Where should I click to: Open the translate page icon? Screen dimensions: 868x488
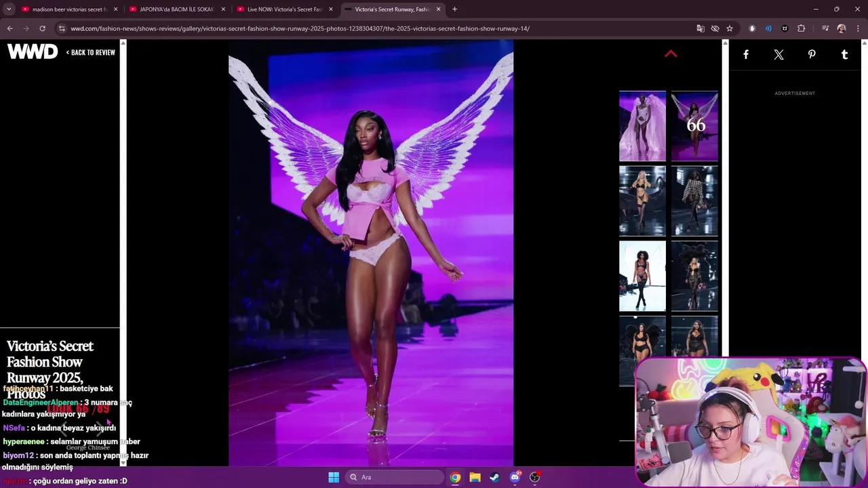coord(701,28)
